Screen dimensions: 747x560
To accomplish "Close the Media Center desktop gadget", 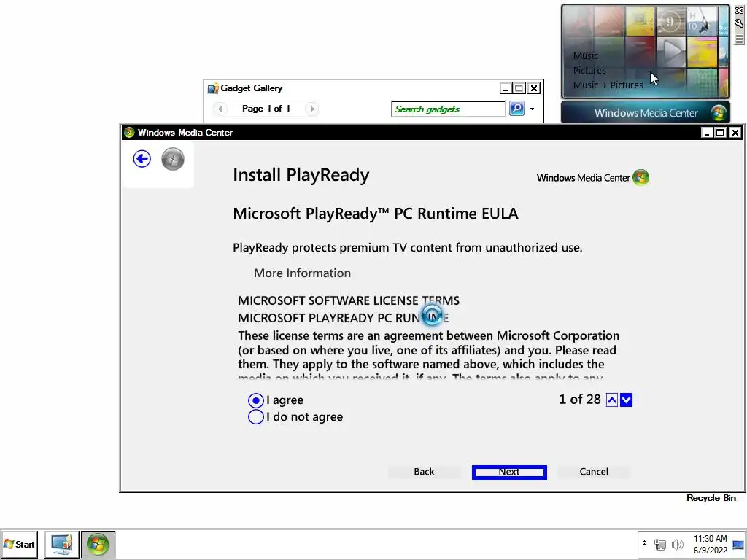I will point(739,10).
